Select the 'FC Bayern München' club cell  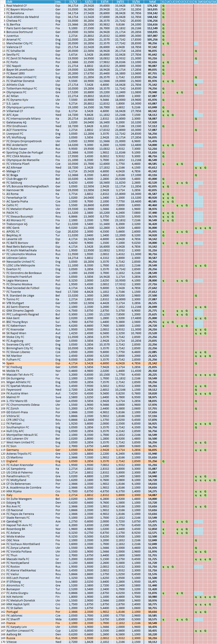tap(30, 9)
